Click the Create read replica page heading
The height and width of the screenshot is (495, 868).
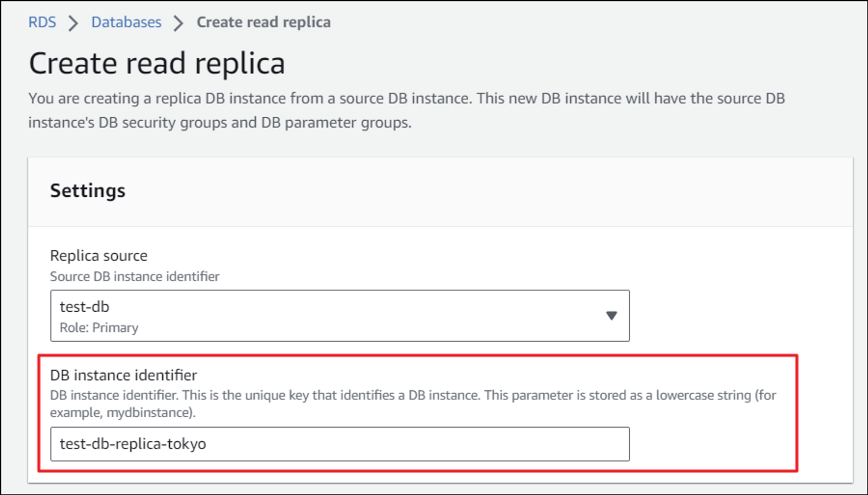coord(157,63)
